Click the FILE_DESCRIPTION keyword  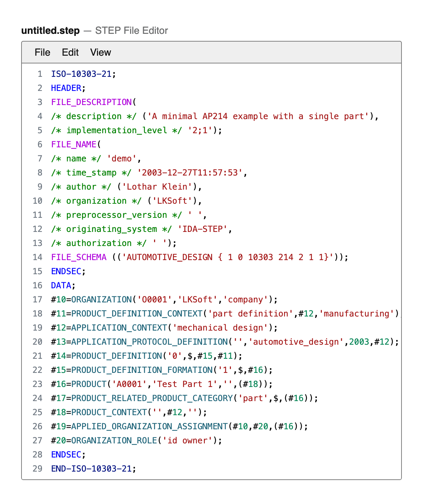pos(91,102)
